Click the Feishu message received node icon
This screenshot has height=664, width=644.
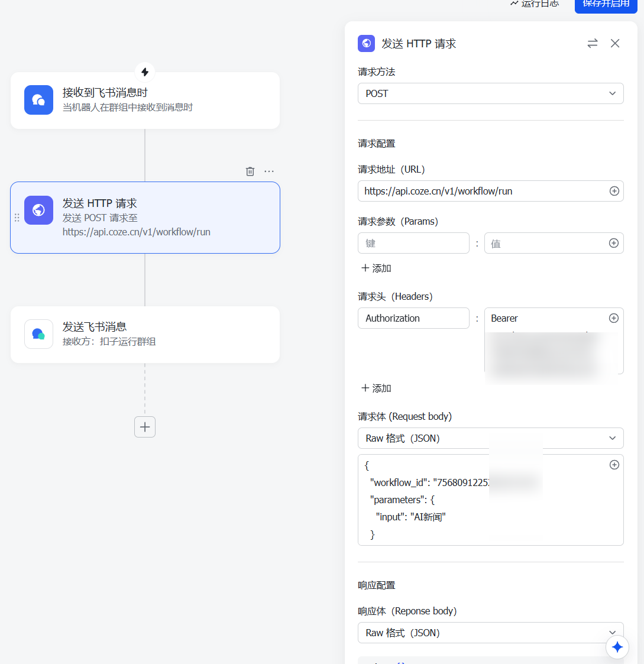pos(38,100)
